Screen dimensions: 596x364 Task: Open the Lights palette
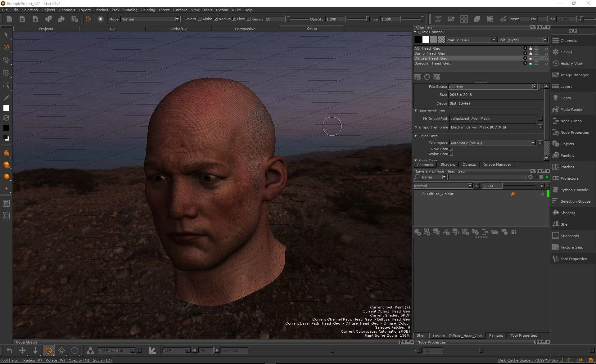coord(565,98)
